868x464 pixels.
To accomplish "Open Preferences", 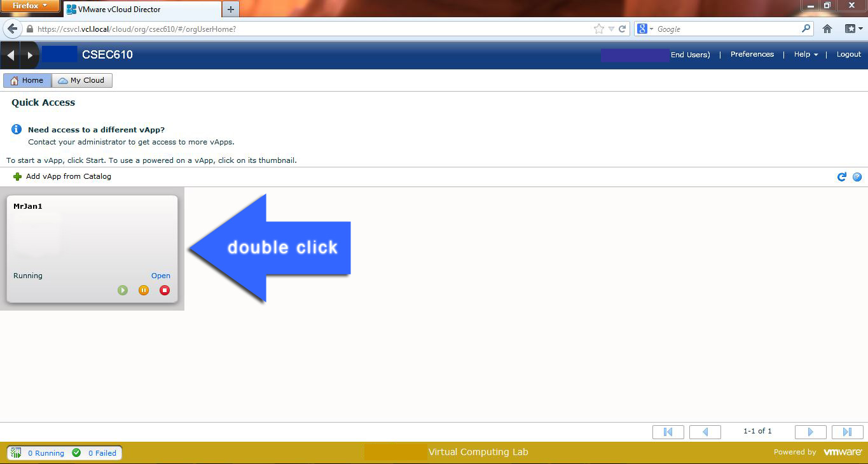I will [752, 54].
